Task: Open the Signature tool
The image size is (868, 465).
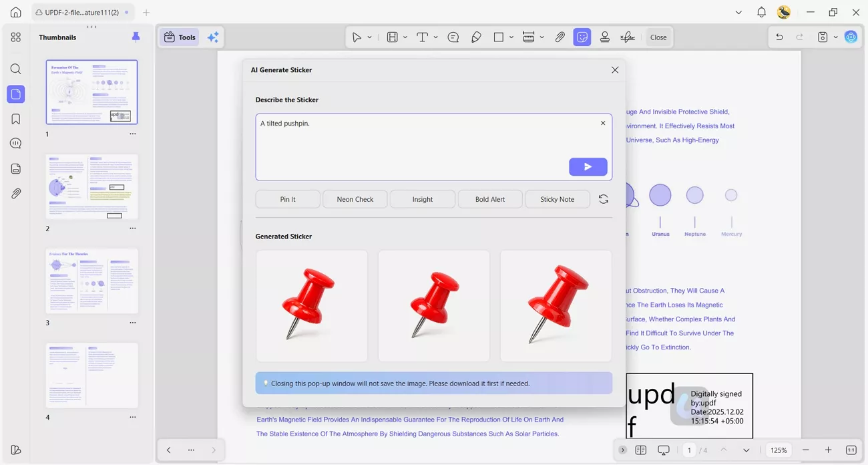Action: pos(627,37)
